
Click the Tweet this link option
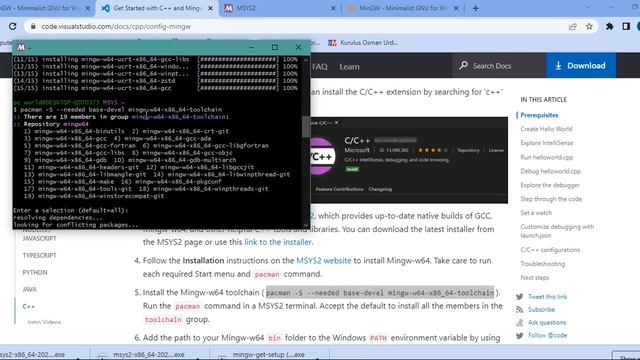tap(547, 297)
